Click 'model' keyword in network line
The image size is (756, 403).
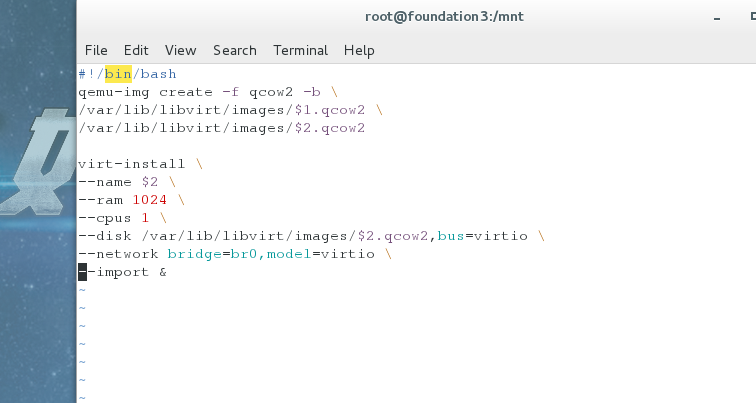(x=289, y=254)
